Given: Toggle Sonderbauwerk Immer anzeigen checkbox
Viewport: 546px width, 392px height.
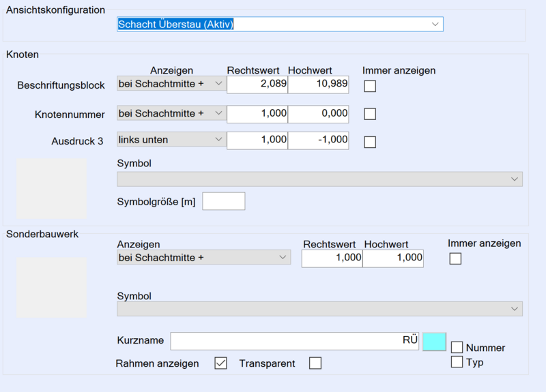Looking at the screenshot, I should point(455,258).
